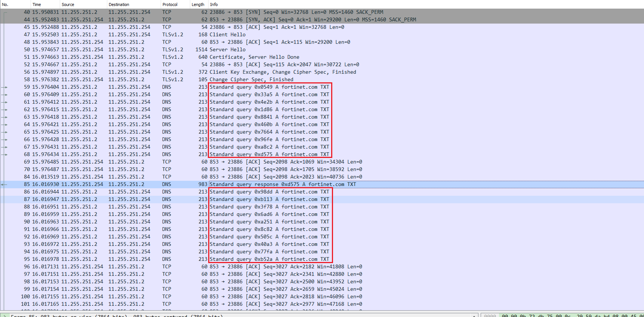Screen dimensions: 644x317
Task: Select DNS query 0x1d86 packet row
Action: (x=322, y=109)
